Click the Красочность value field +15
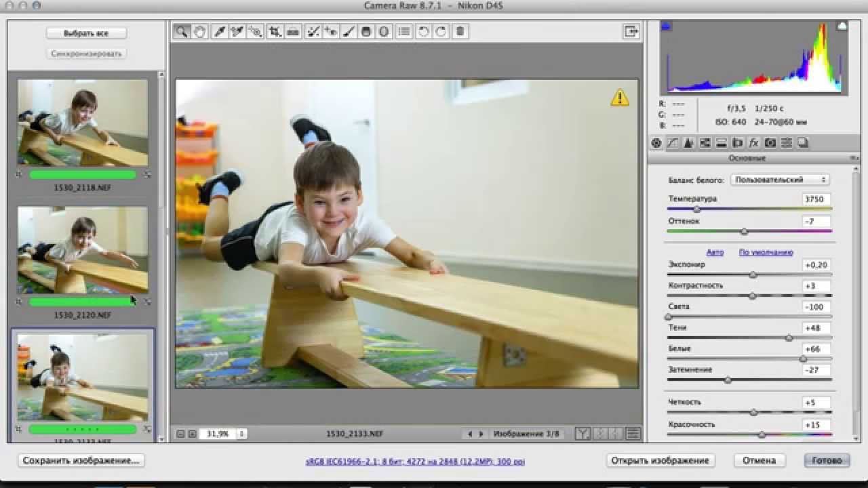Screen dimensions: 868x488 816,425
